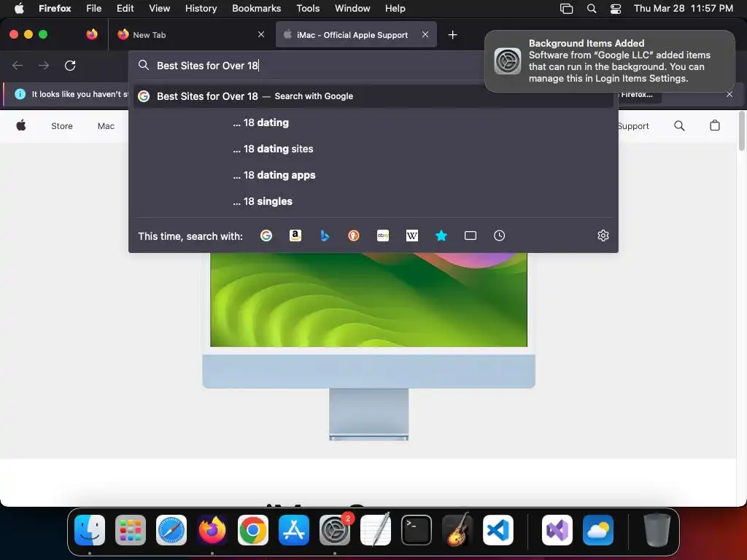Close the New Tab tab
Image resolution: width=747 pixels, height=560 pixels.
point(261,34)
